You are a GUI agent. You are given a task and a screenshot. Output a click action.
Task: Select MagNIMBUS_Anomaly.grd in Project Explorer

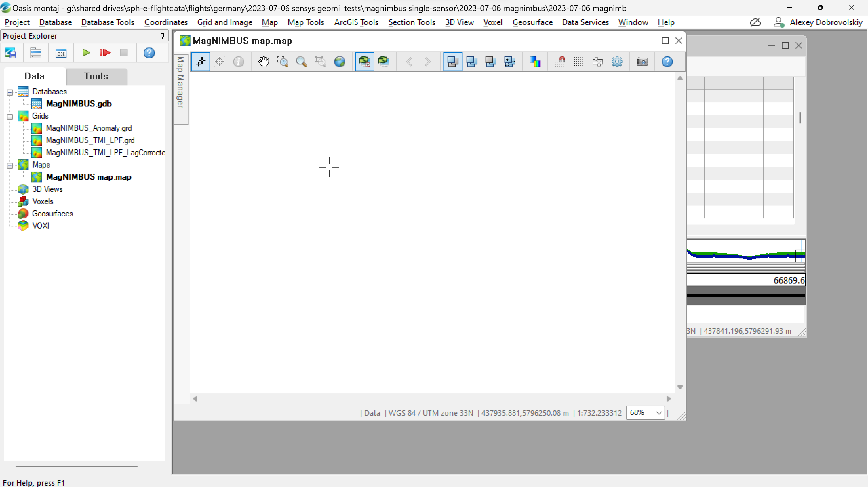pyautogui.click(x=89, y=128)
